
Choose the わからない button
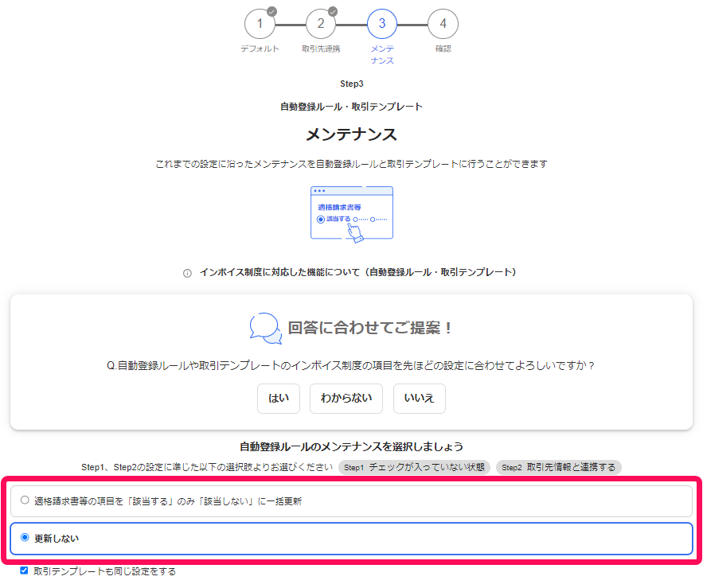pyautogui.click(x=346, y=399)
